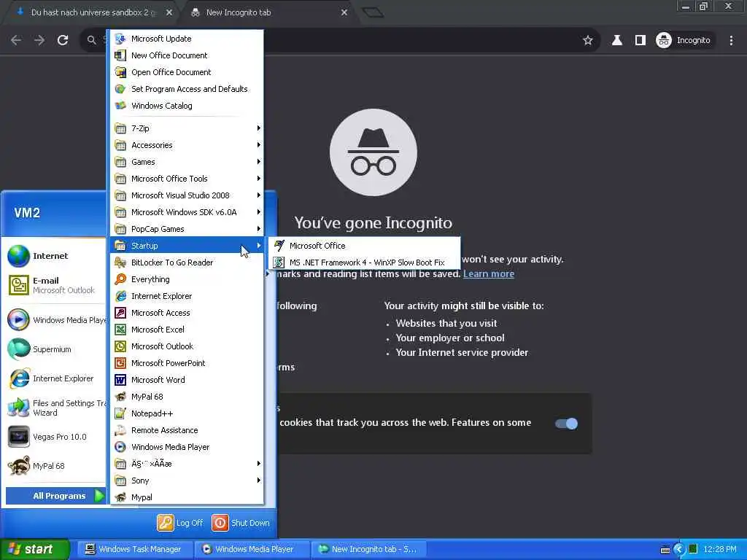Click the Windows start button
This screenshot has width=747, height=560.
coord(34,549)
